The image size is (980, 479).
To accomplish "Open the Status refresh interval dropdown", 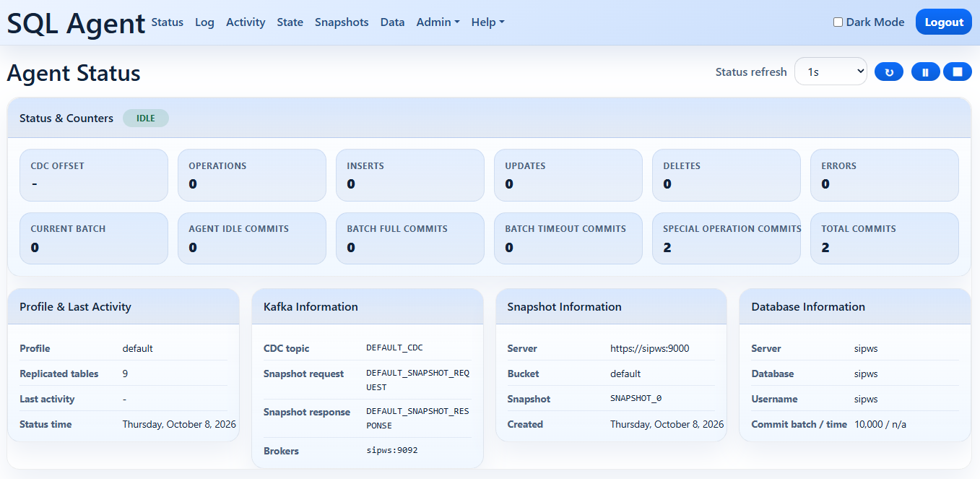I will coord(831,72).
